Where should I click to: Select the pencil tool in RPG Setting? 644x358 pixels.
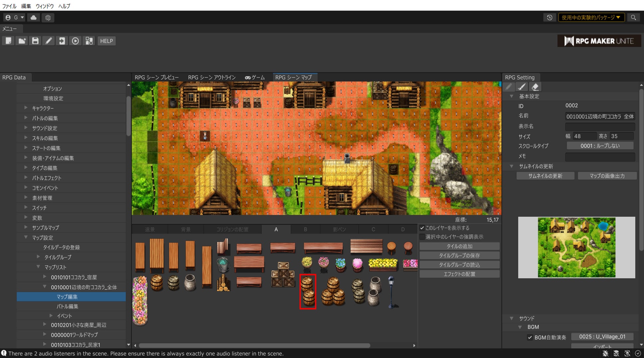(x=509, y=87)
